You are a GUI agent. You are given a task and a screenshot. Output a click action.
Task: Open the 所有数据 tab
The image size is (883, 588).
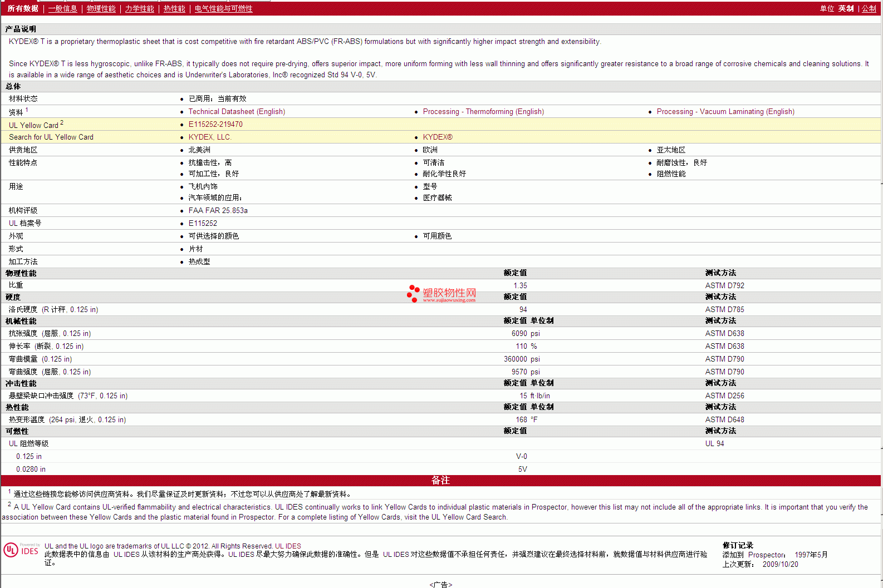point(23,9)
